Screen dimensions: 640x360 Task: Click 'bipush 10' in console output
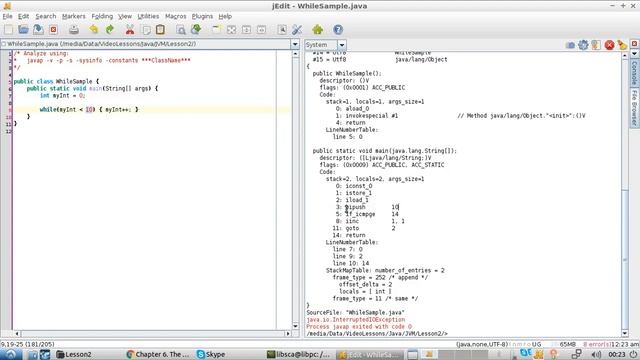[371, 207]
